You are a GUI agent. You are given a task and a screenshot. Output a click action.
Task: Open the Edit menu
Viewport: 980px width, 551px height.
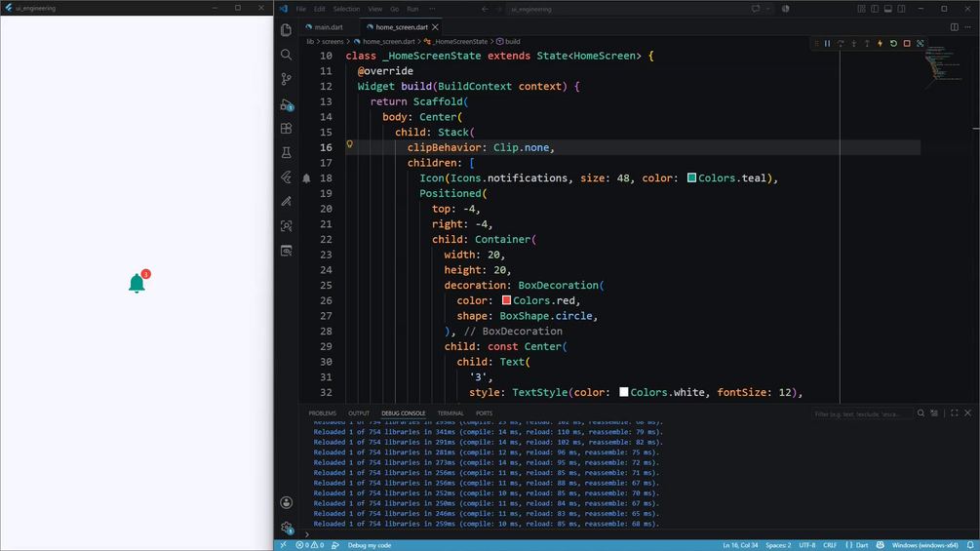pyautogui.click(x=320, y=9)
